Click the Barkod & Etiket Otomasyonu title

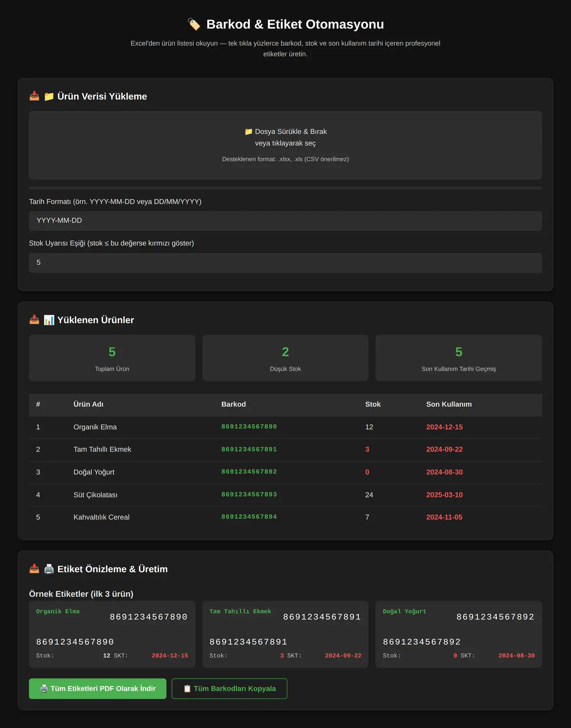(x=295, y=24)
